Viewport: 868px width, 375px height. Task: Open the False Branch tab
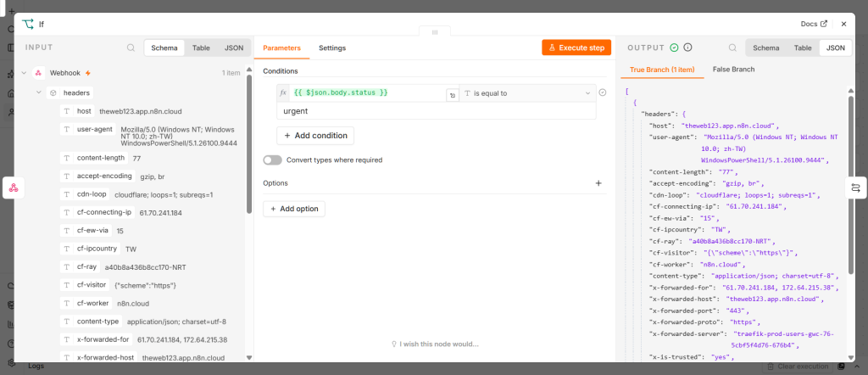(733, 70)
